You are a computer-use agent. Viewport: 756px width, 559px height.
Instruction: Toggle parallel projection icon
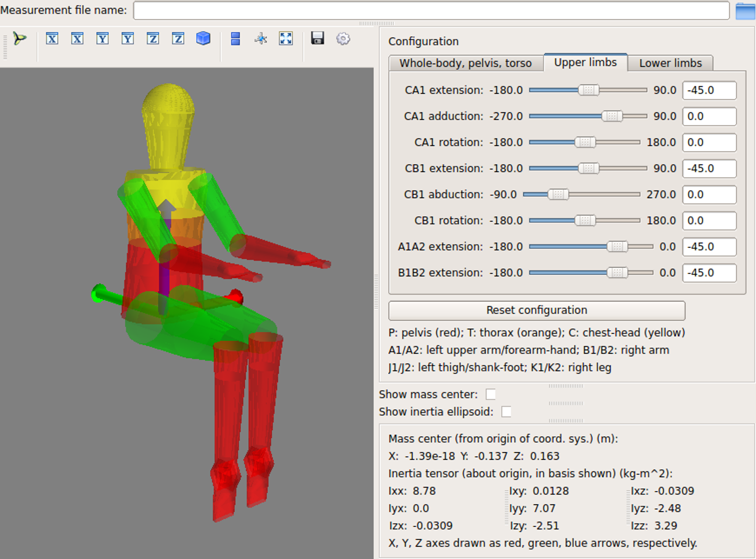(x=236, y=39)
